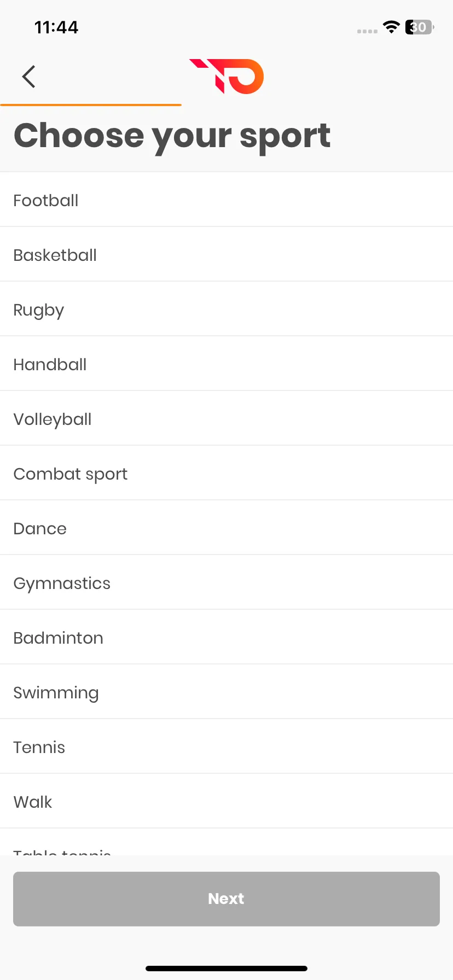Image resolution: width=453 pixels, height=980 pixels.
Task: Tap the back arrow icon
Action: point(29,77)
